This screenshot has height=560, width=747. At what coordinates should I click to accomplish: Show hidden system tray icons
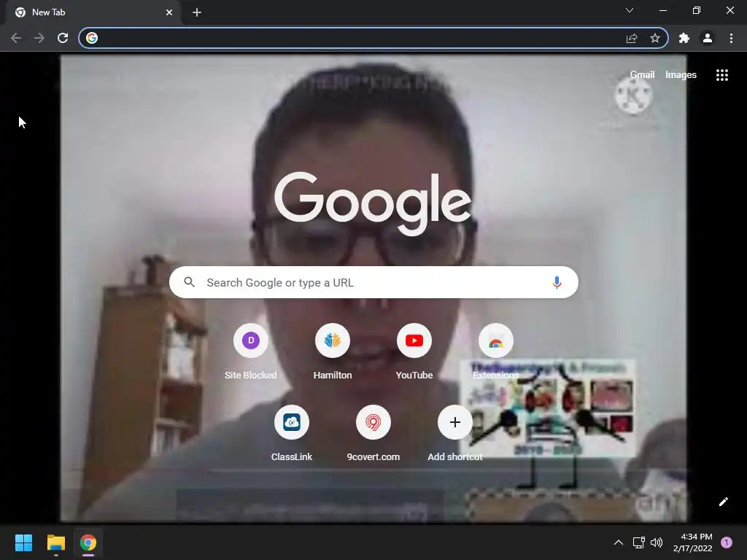(x=619, y=542)
